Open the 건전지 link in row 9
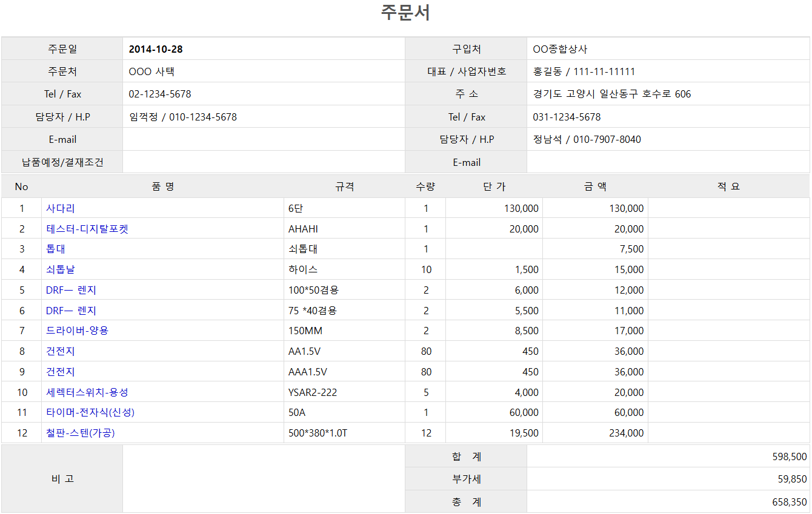This screenshot has width=812, height=514. point(61,372)
